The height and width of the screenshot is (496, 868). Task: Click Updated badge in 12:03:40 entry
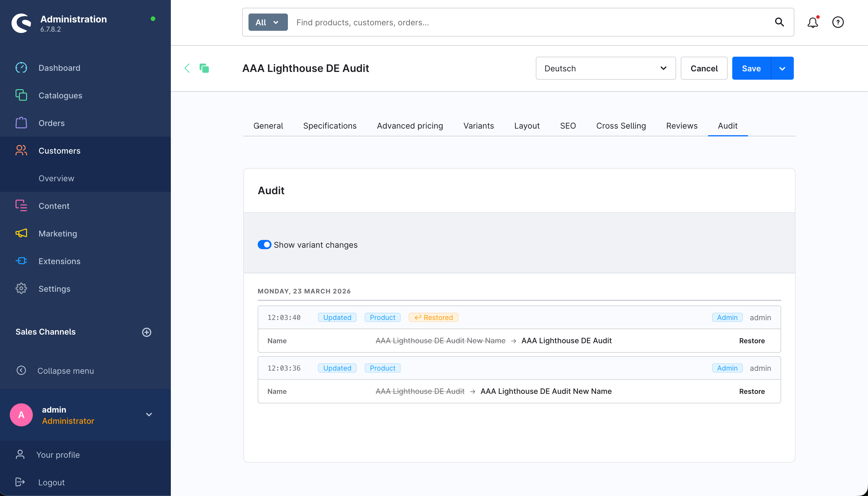click(337, 317)
